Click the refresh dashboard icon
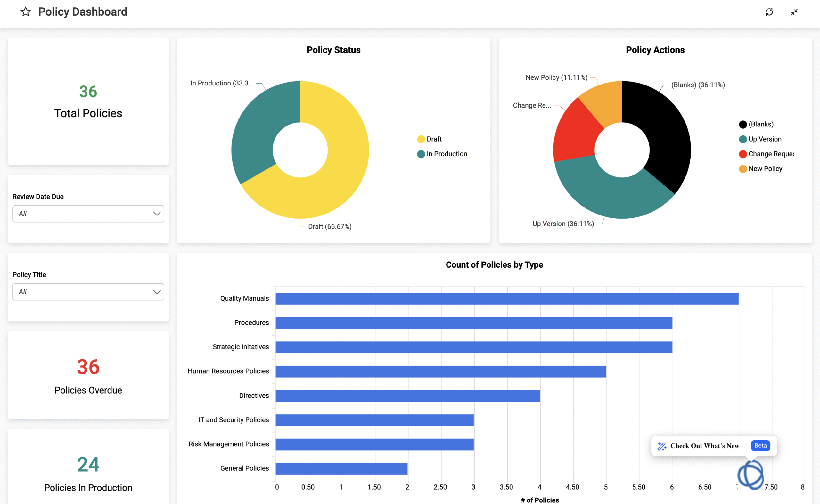820x504 pixels. click(x=769, y=12)
